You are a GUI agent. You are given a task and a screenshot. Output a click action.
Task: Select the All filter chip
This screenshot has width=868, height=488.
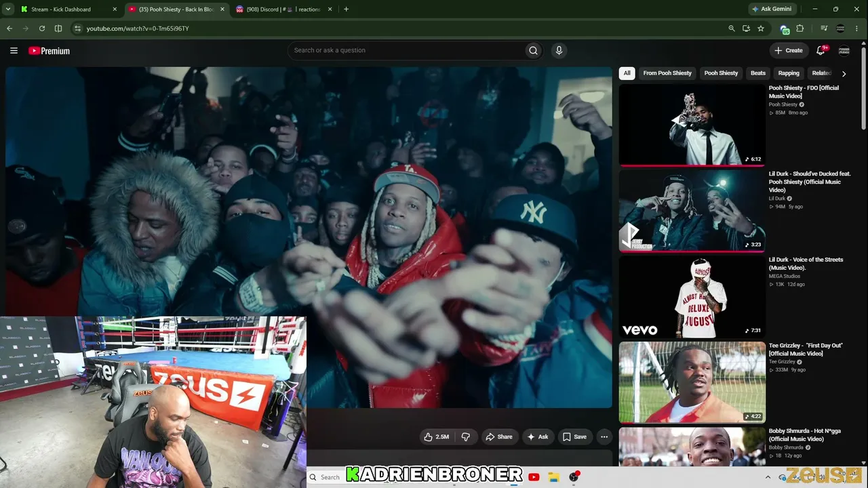627,73
